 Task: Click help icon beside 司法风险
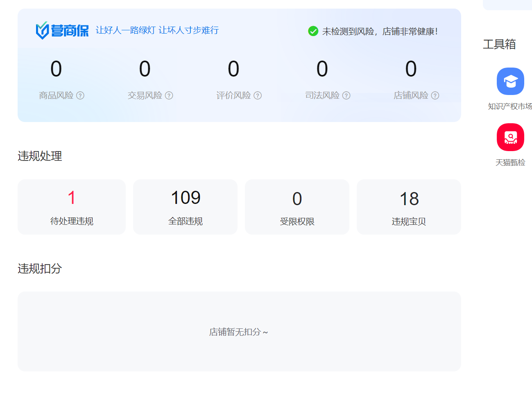(x=346, y=95)
